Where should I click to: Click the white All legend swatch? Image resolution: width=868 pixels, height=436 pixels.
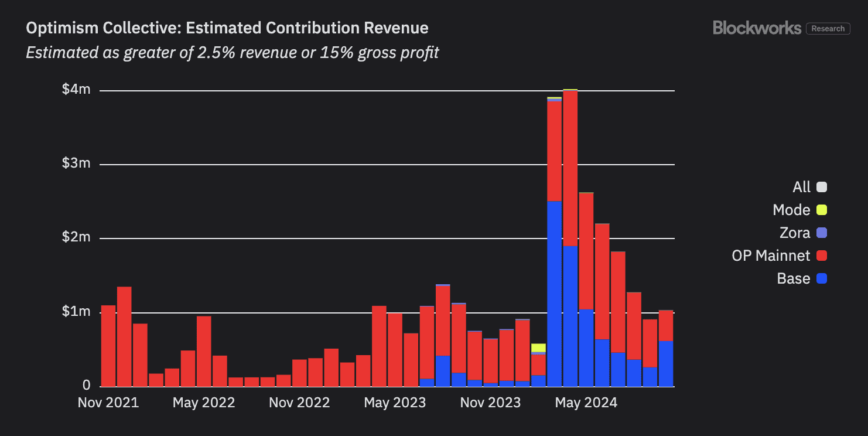[822, 188]
